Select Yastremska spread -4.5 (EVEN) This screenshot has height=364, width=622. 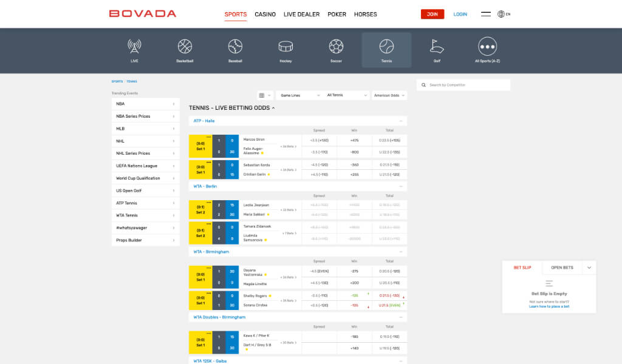[x=320, y=271]
